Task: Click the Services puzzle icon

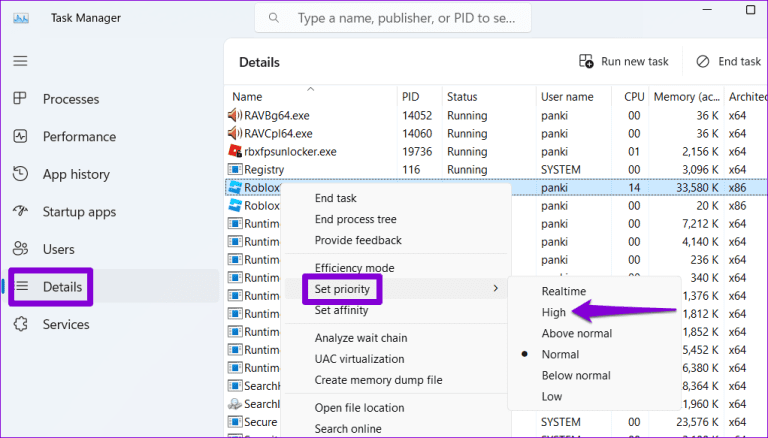Action: pos(20,324)
